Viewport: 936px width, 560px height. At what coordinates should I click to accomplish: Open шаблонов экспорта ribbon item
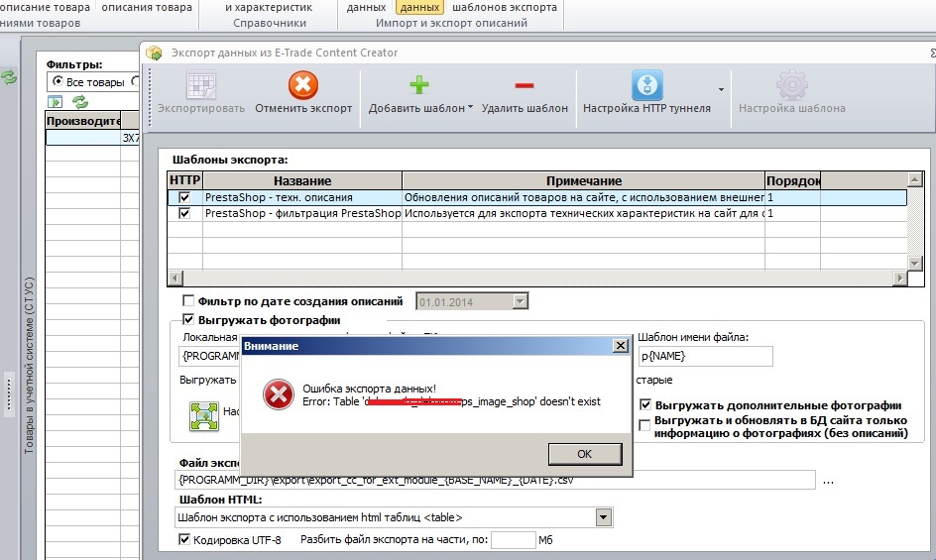pos(505,7)
